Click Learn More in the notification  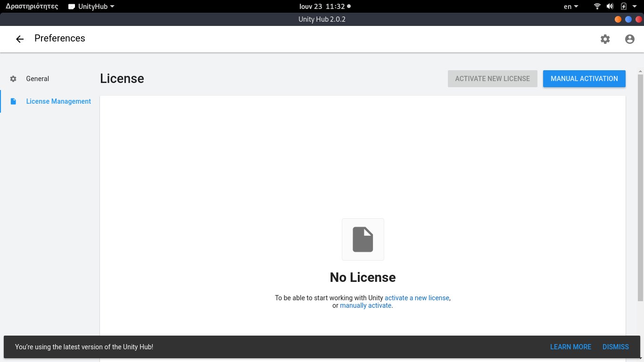[x=570, y=347]
